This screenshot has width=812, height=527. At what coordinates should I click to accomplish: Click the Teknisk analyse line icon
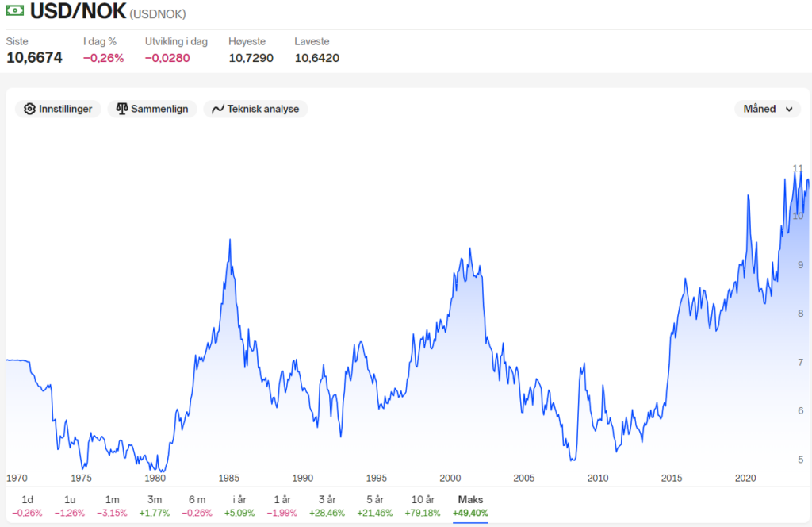point(218,109)
